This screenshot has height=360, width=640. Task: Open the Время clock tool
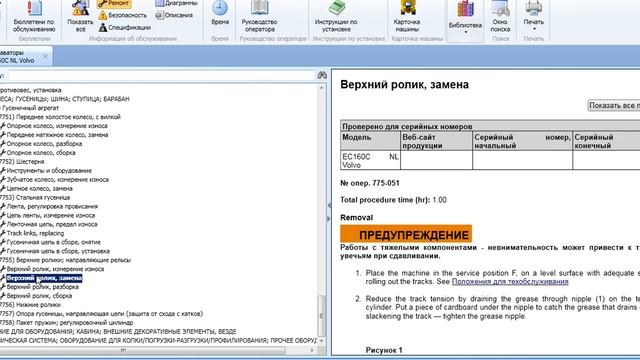point(220,14)
